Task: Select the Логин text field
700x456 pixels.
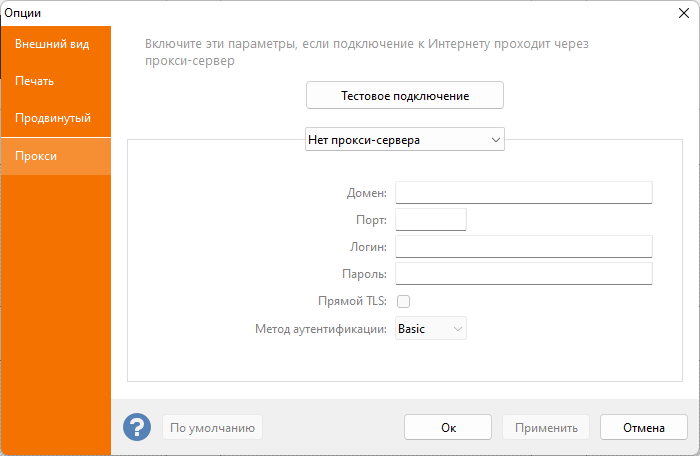Action: (x=523, y=246)
